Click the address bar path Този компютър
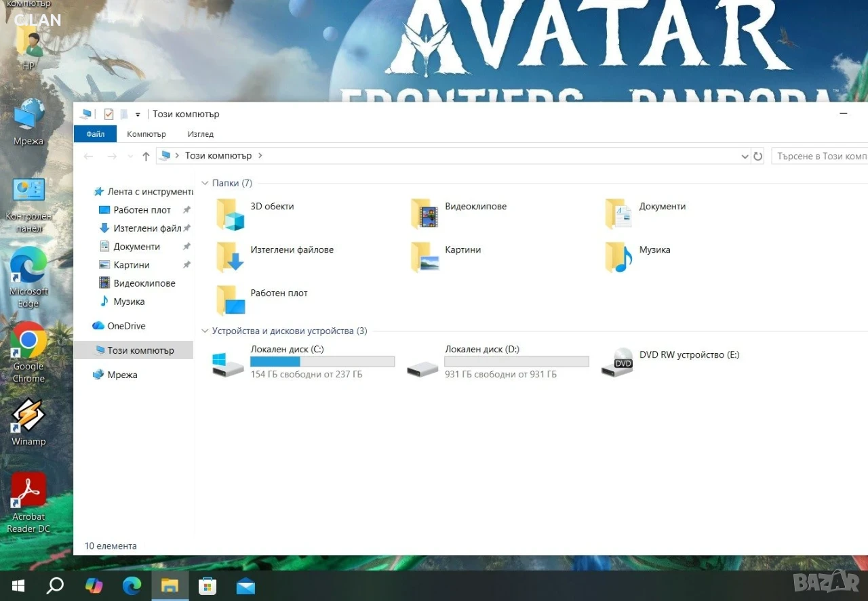 tap(218, 156)
